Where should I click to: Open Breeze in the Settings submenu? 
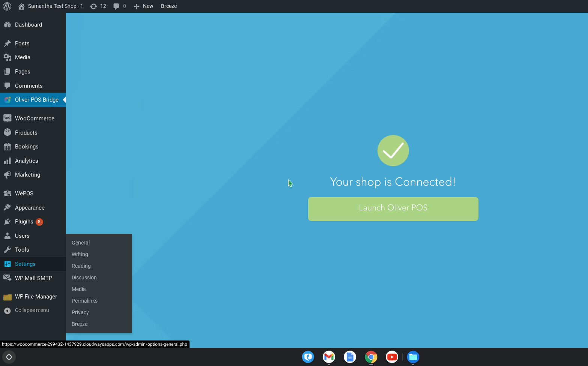click(x=80, y=324)
